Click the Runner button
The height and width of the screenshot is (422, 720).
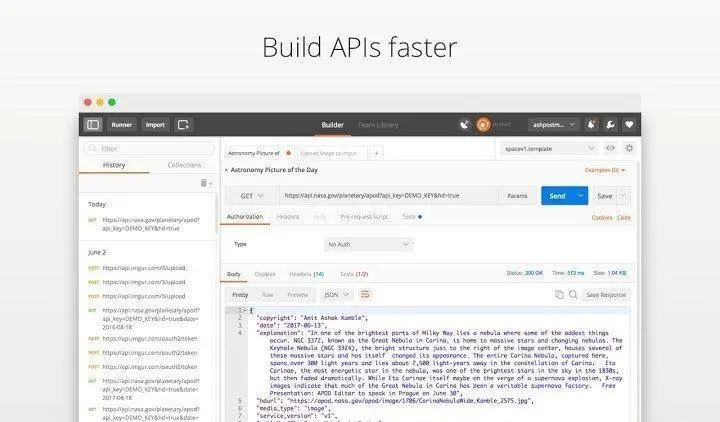click(122, 124)
